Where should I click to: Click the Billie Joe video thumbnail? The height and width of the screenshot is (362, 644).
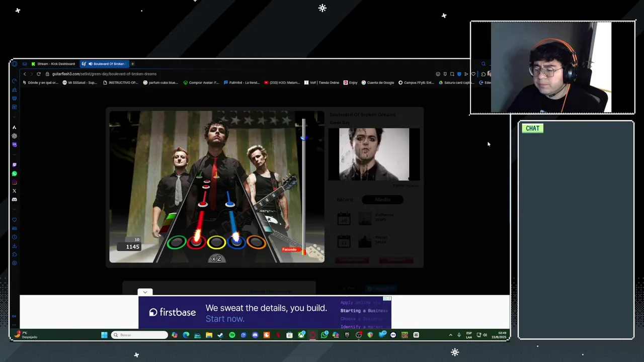click(374, 154)
